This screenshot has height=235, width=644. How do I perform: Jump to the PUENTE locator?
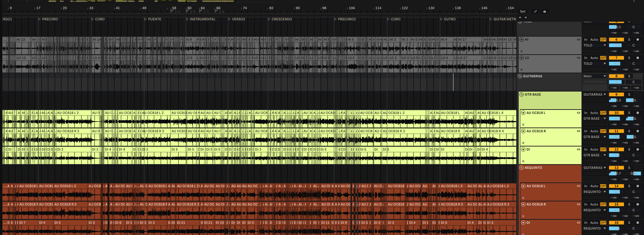153,19
